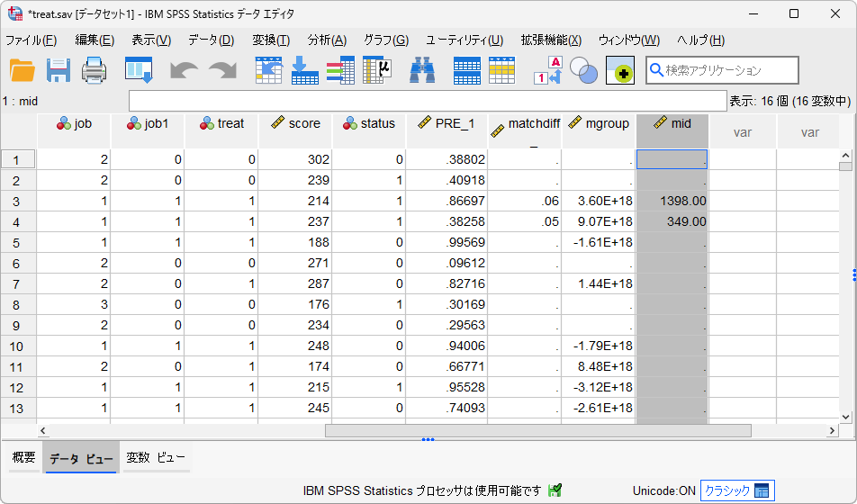The image size is (857, 504).
Task: Click PRE_1 cell value .86697
Action: 447,202
